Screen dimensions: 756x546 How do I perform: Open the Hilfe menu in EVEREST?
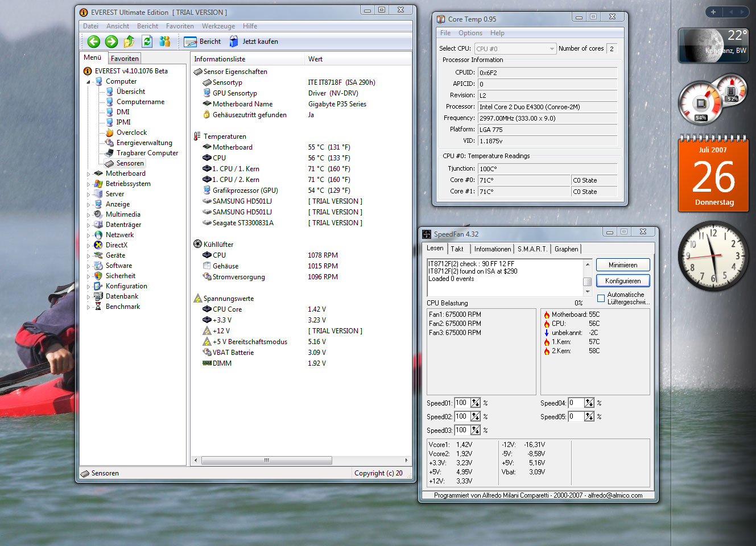pyautogui.click(x=250, y=26)
